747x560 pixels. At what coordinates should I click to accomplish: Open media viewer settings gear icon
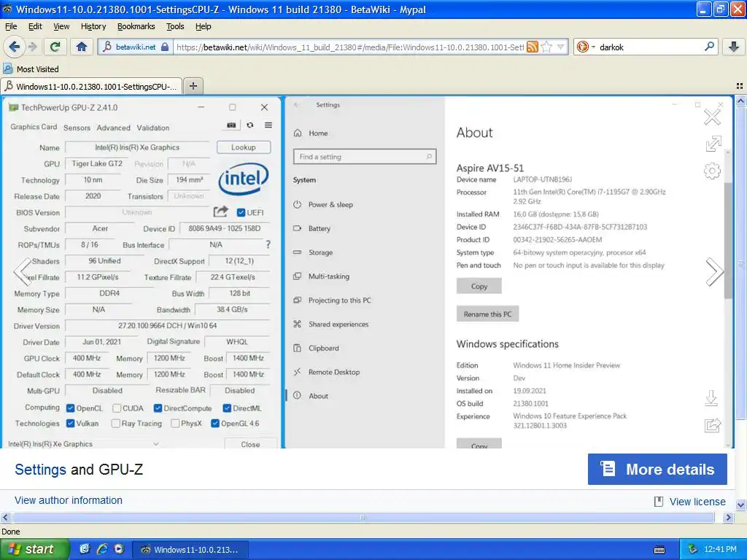[x=712, y=171]
